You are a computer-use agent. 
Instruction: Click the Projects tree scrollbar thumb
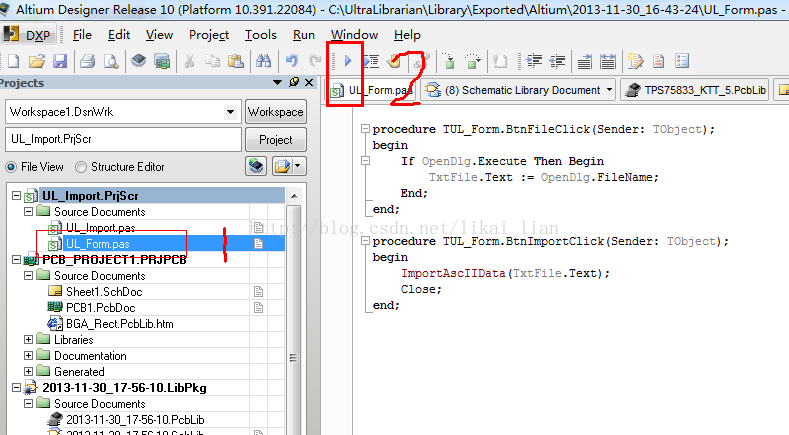[x=294, y=357]
